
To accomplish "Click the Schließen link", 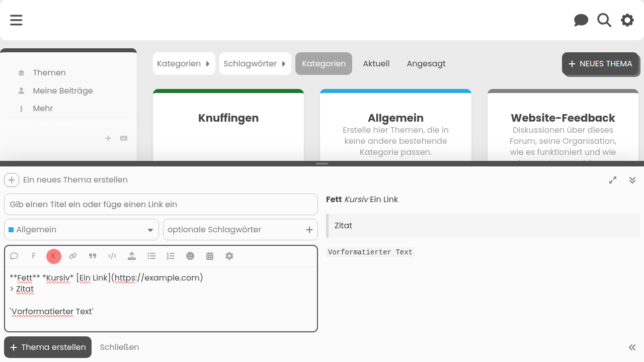I will pos(119,347).
